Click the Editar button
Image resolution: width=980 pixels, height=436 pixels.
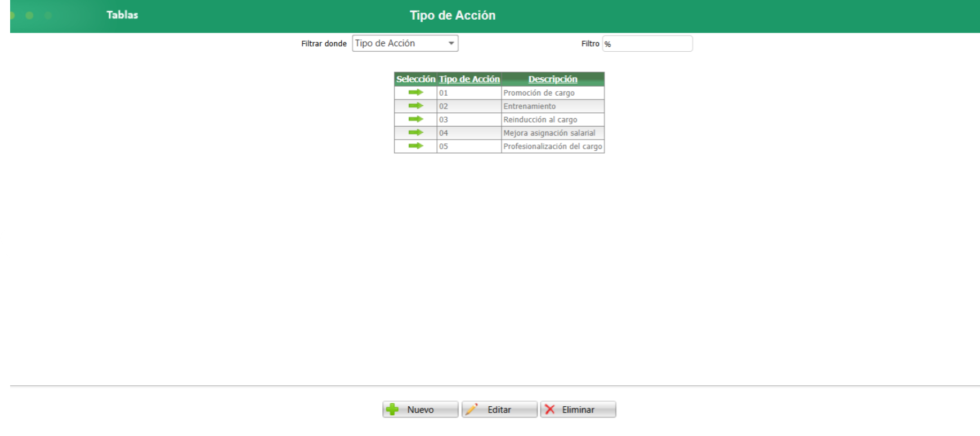[x=499, y=410]
